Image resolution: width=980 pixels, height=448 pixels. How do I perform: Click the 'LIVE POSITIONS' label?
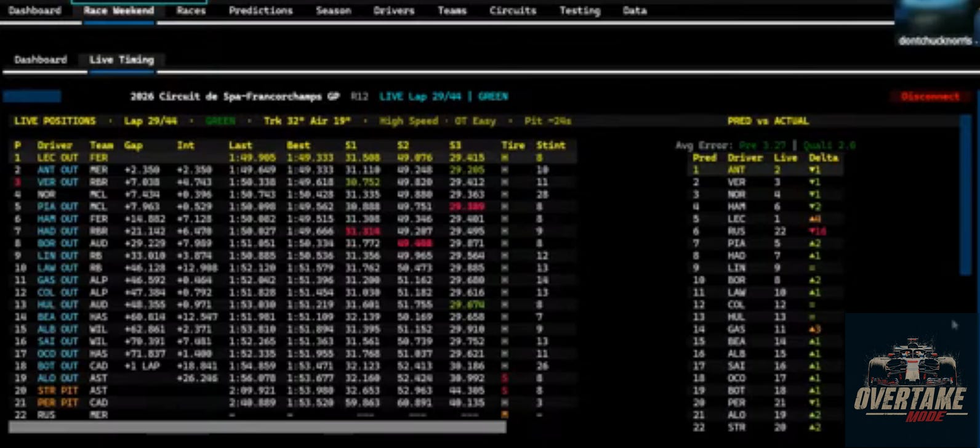coord(55,121)
